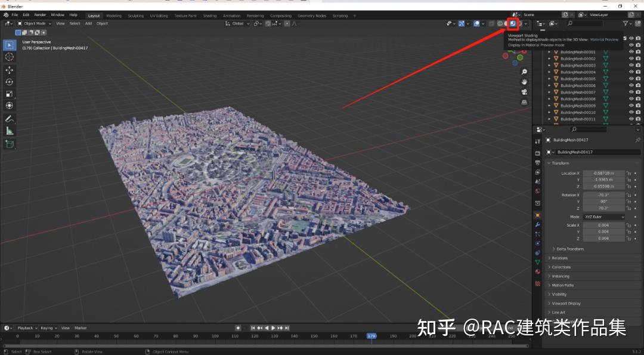Edit the Scale Z value field

point(603,238)
